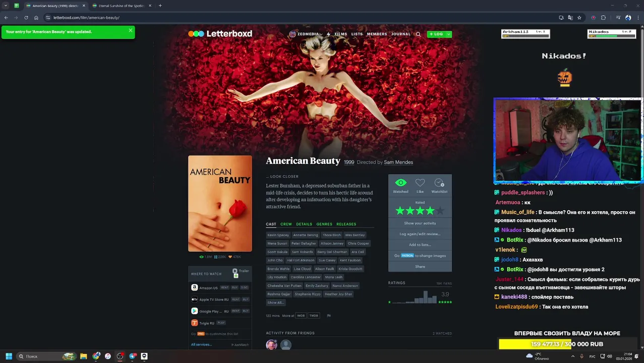
Task: Open first friend's avatar in activity
Action: [x=272, y=345]
